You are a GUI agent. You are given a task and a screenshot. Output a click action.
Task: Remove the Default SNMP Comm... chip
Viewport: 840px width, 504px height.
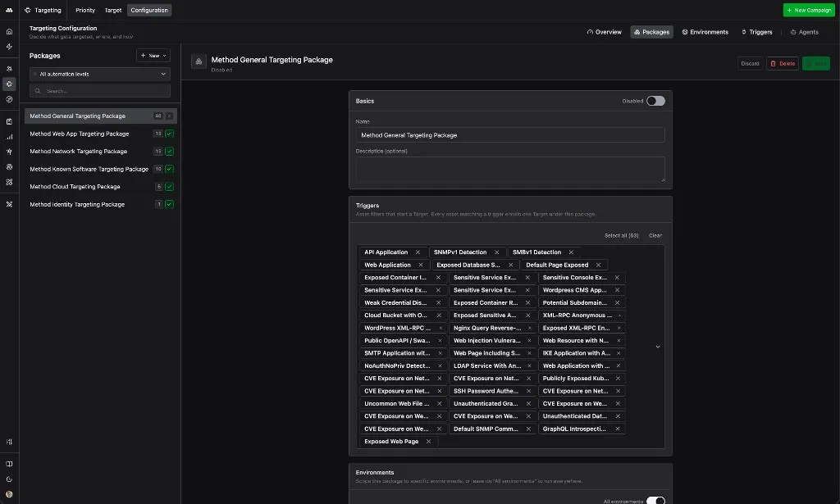click(x=528, y=429)
